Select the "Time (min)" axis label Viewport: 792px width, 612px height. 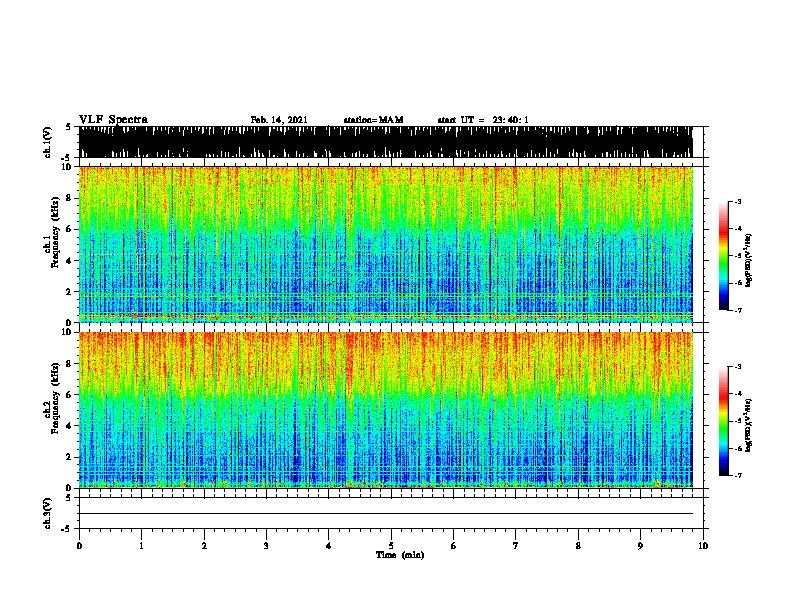pyautogui.click(x=400, y=555)
